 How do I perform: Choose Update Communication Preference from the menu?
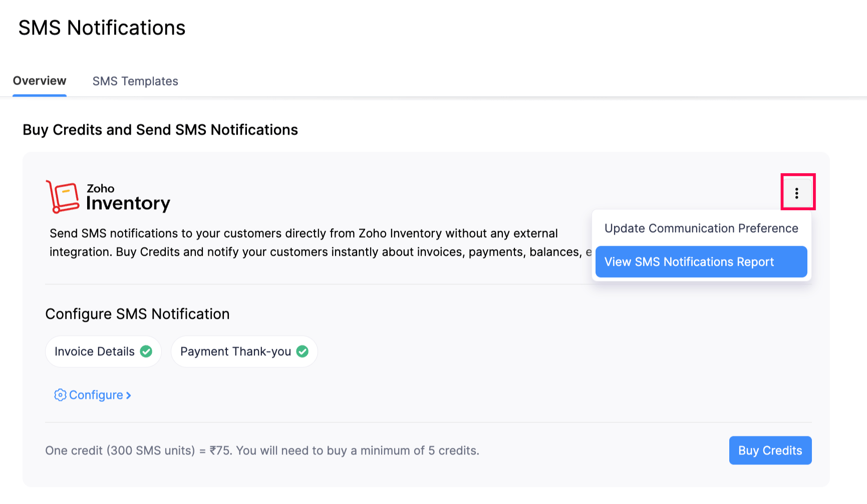tap(701, 228)
